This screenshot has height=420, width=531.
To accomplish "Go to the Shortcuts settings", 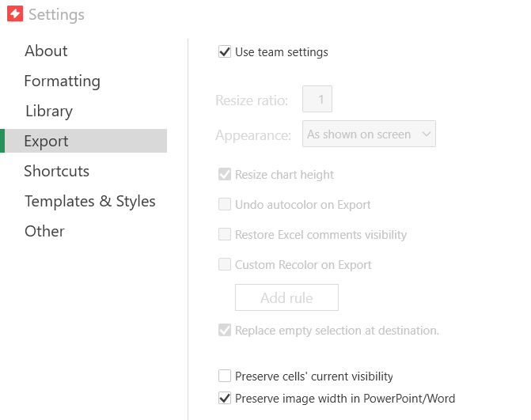I will click(56, 171).
